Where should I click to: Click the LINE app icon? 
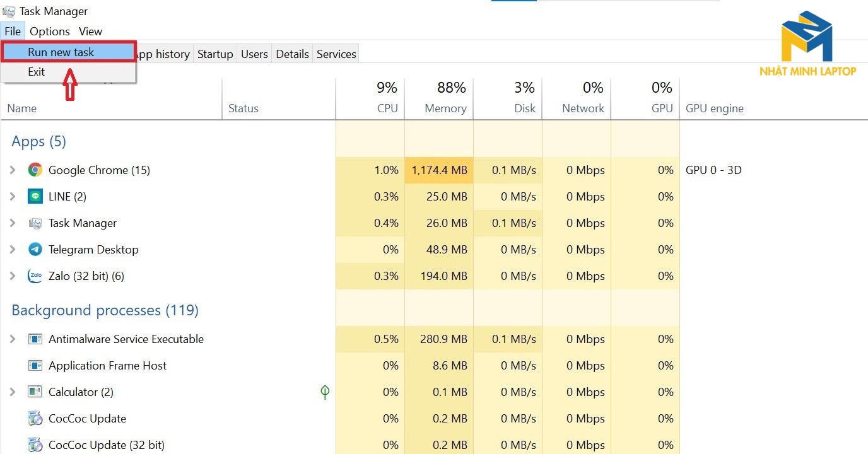(x=35, y=196)
